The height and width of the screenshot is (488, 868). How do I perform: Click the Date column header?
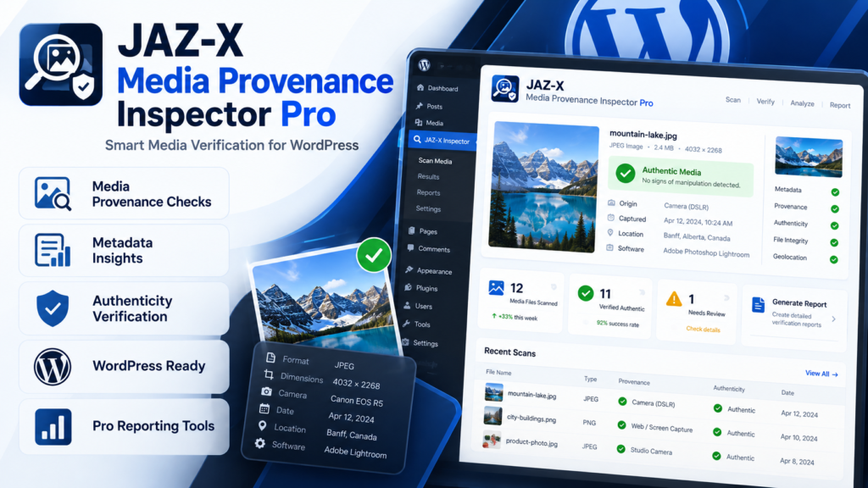click(x=787, y=393)
